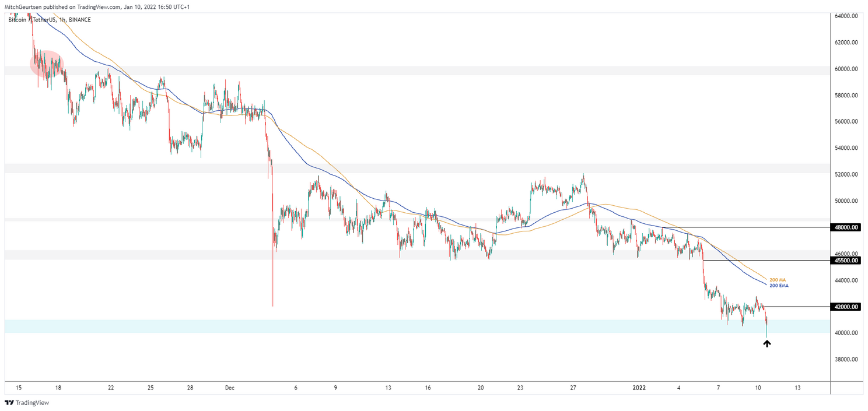Select the 28 date on the time axis

[190, 388]
